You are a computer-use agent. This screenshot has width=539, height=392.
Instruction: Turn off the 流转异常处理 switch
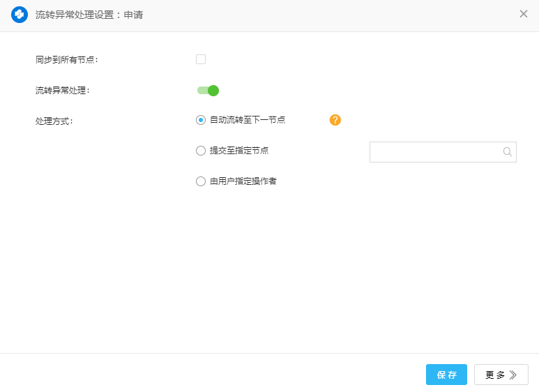pos(208,90)
